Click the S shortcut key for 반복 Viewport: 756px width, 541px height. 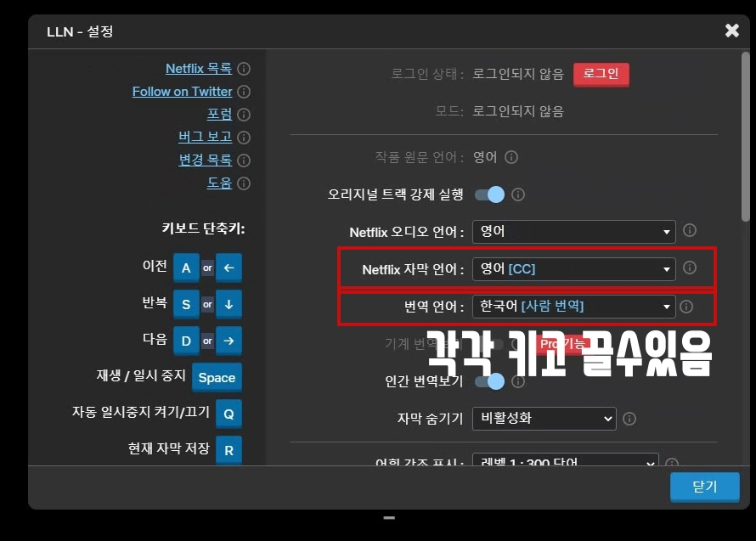tap(186, 304)
